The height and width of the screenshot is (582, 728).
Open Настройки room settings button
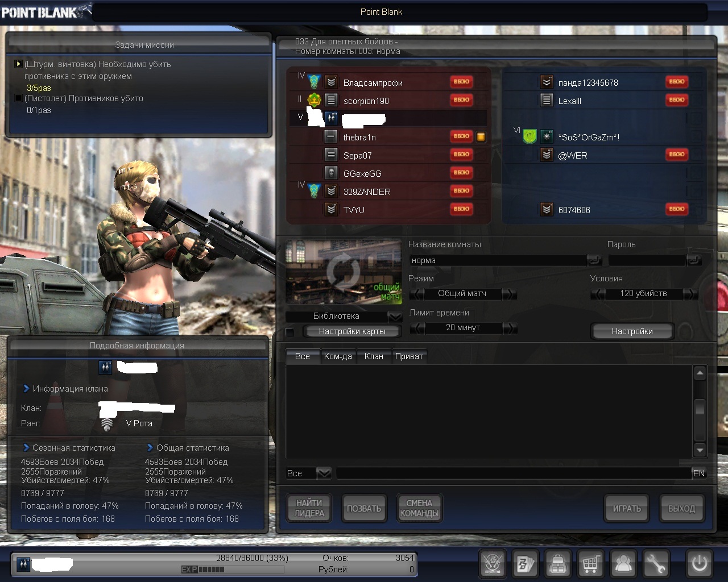tap(632, 331)
